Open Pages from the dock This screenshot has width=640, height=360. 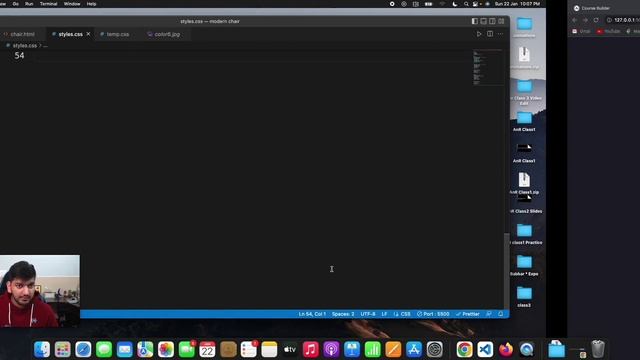pyautogui.click(x=393, y=349)
